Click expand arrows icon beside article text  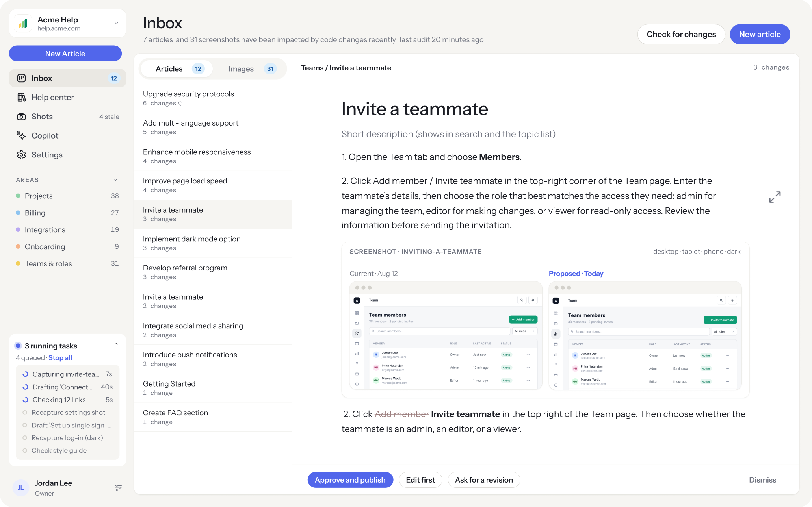(x=775, y=197)
